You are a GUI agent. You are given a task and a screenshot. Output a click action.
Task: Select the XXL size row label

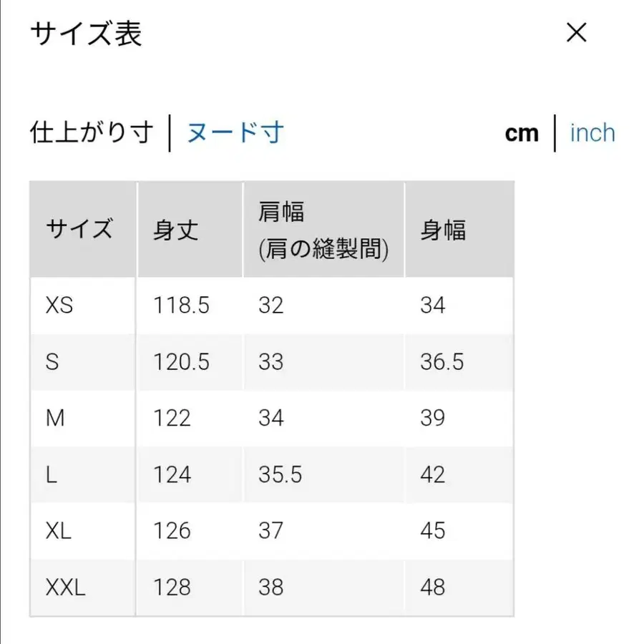[66, 587]
